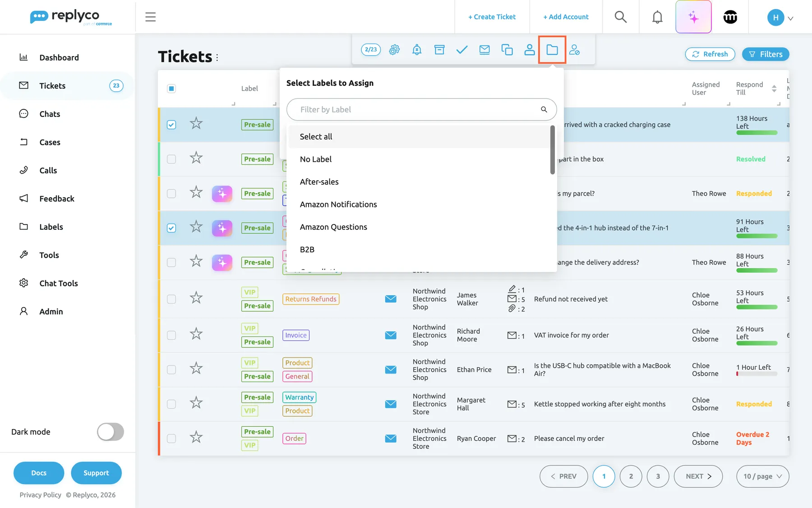This screenshot has height=508, width=812.
Task: Open the notifications bell icon
Action: [657, 17]
